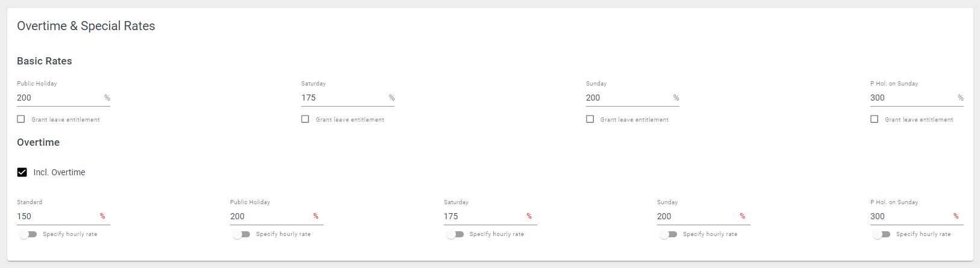
Task: Switch on Specify hourly rate for Saturday overtime
Action: pyautogui.click(x=455, y=234)
